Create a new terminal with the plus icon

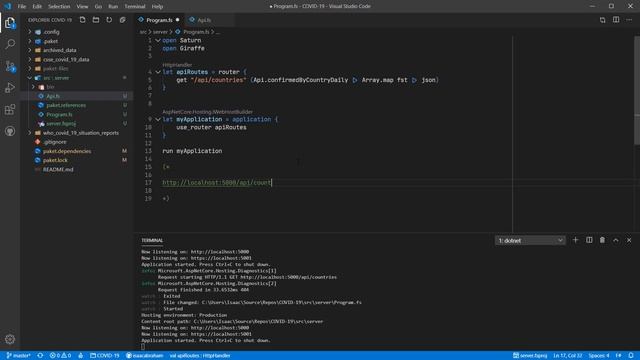(576, 240)
